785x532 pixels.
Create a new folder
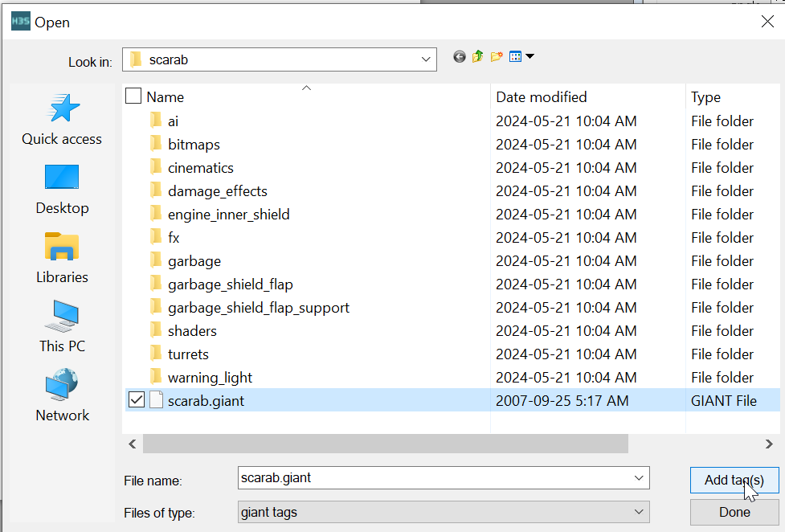[x=497, y=57]
